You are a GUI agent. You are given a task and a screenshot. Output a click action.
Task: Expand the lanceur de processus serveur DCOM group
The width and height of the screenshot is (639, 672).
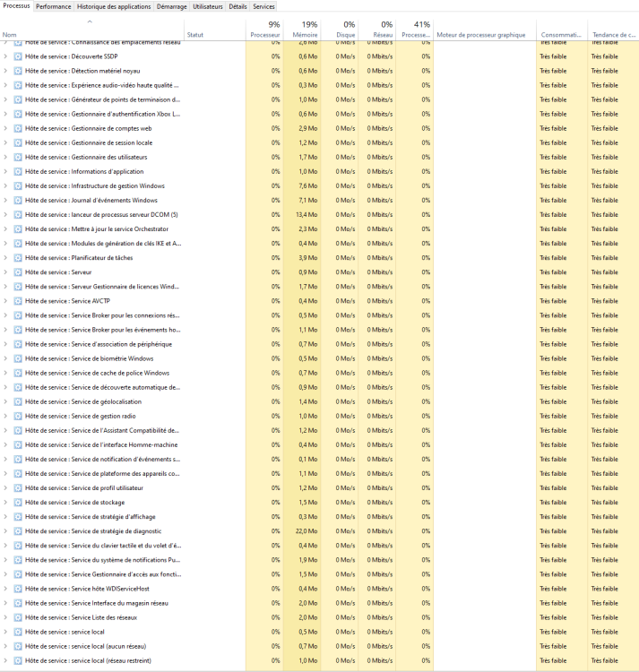(x=6, y=214)
